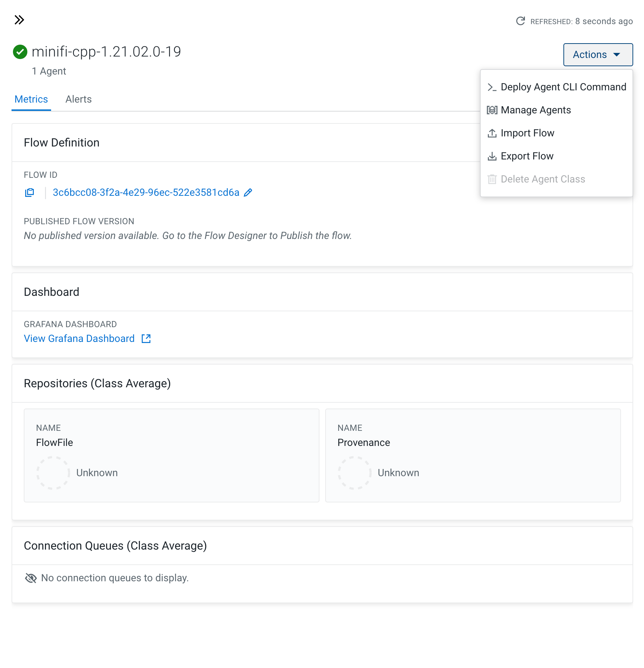Click the refresh icon near REFRESHED
This screenshot has width=644, height=668.
pos(520,21)
